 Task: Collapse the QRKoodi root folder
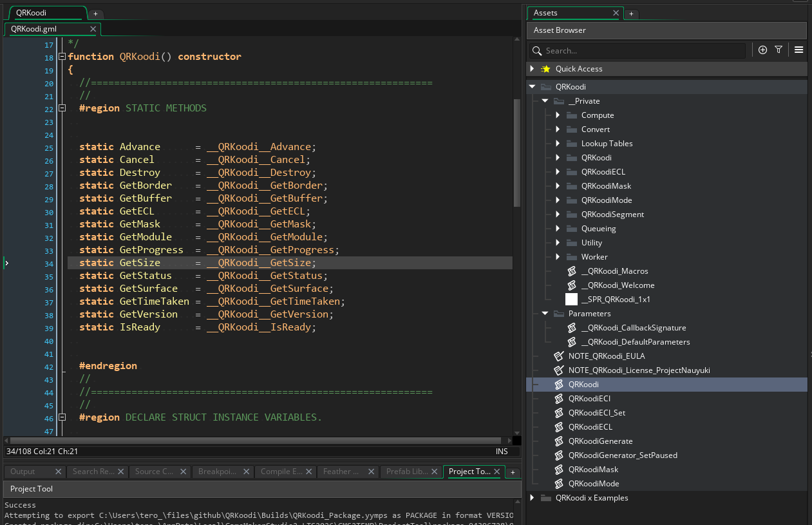click(532, 87)
